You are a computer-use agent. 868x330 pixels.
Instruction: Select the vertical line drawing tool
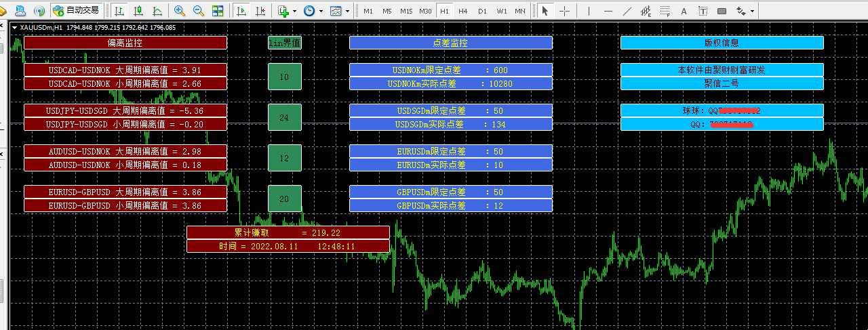[589, 11]
